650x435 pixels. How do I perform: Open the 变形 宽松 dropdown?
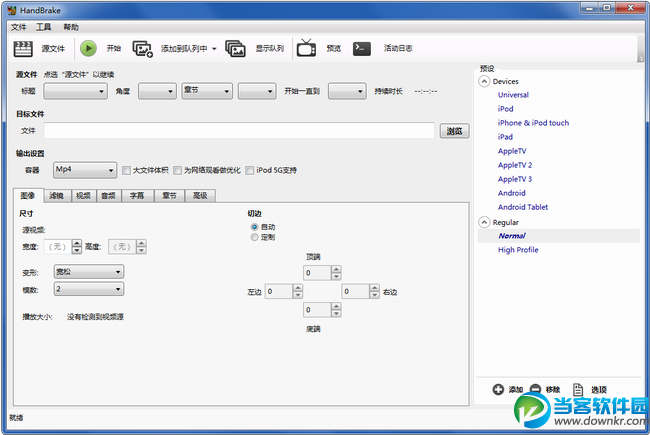pos(89,272)
